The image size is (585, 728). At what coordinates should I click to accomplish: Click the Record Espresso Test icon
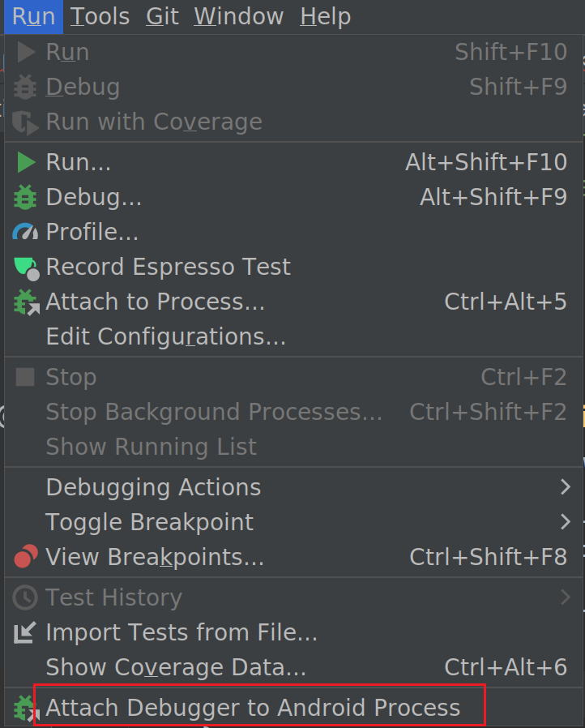pos(26,267)
